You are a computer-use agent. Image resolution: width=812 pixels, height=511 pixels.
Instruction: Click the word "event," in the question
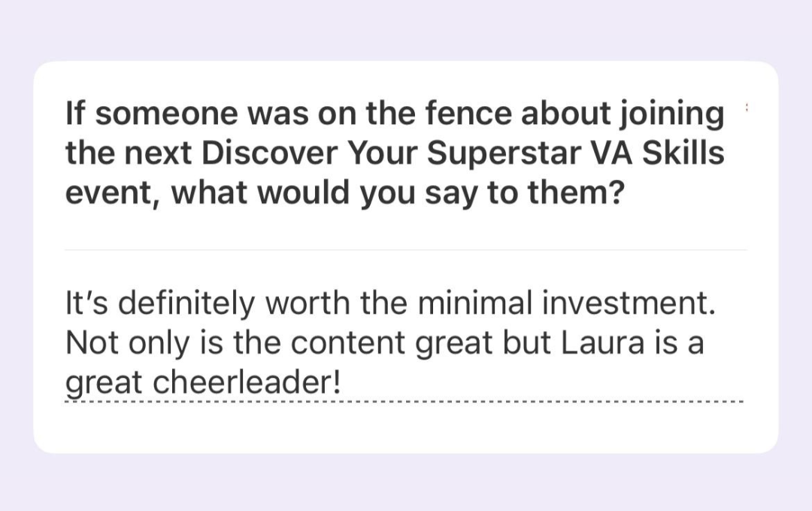(113, 193)
